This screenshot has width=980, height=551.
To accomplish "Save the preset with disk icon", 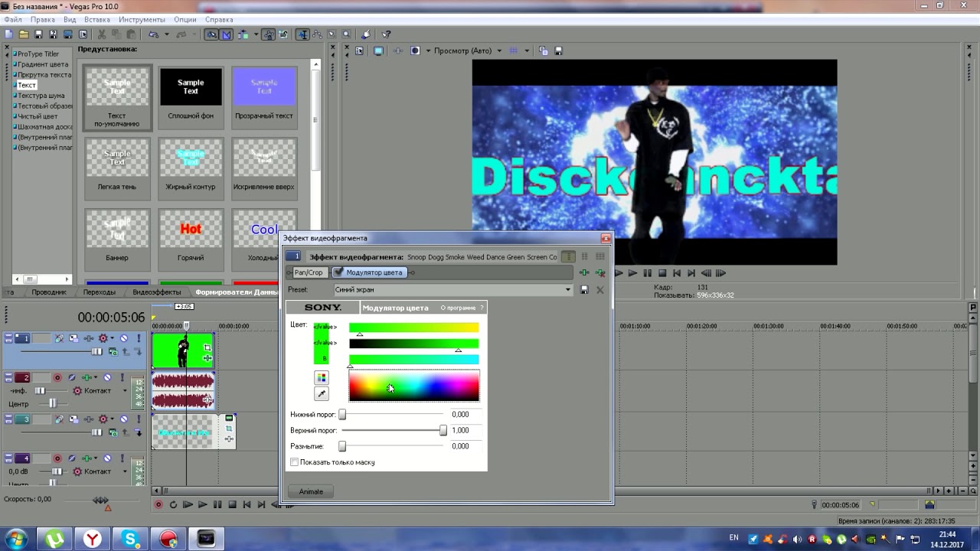I will coord(584,290).
